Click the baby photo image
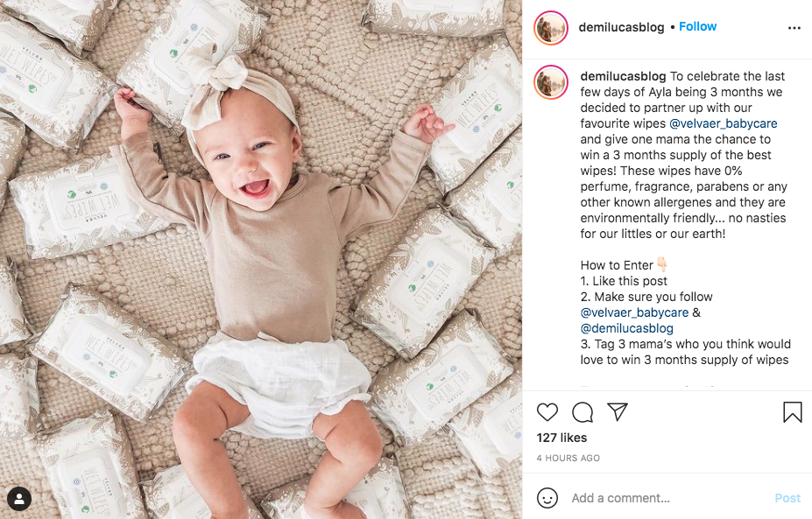812x519 pixels. pyautogui.click(x=261, y=259)
